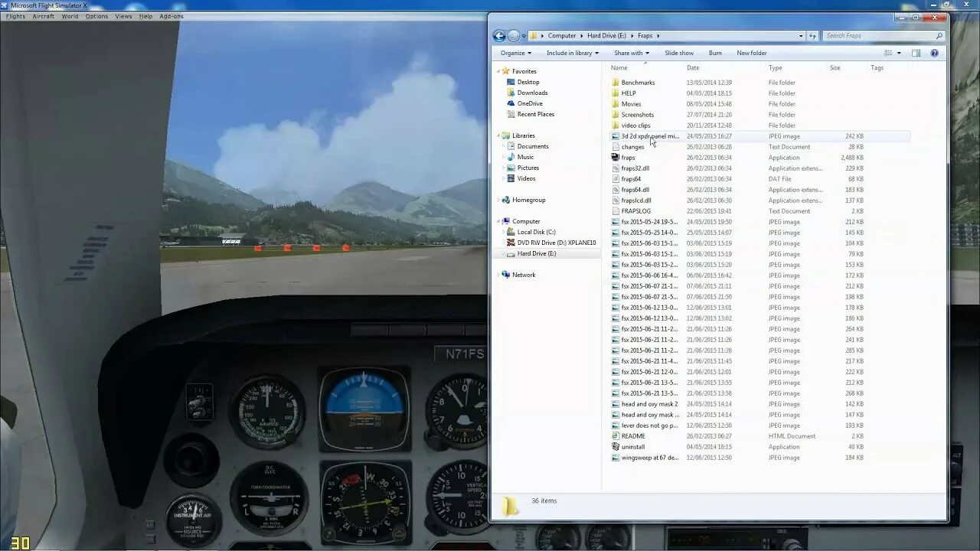Select the Screenshots folder icon

coord(616,114)
